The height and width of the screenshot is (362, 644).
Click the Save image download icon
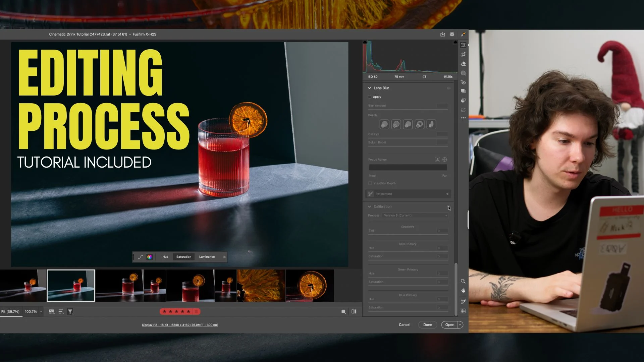[443, 34]
